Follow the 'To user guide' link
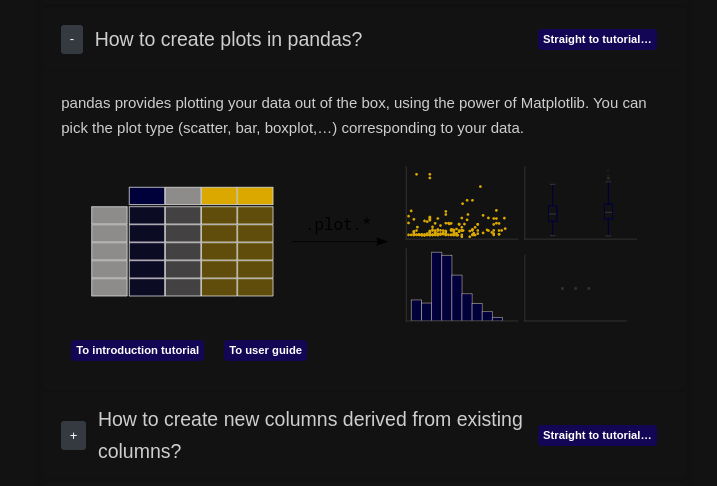 [265, 350]
